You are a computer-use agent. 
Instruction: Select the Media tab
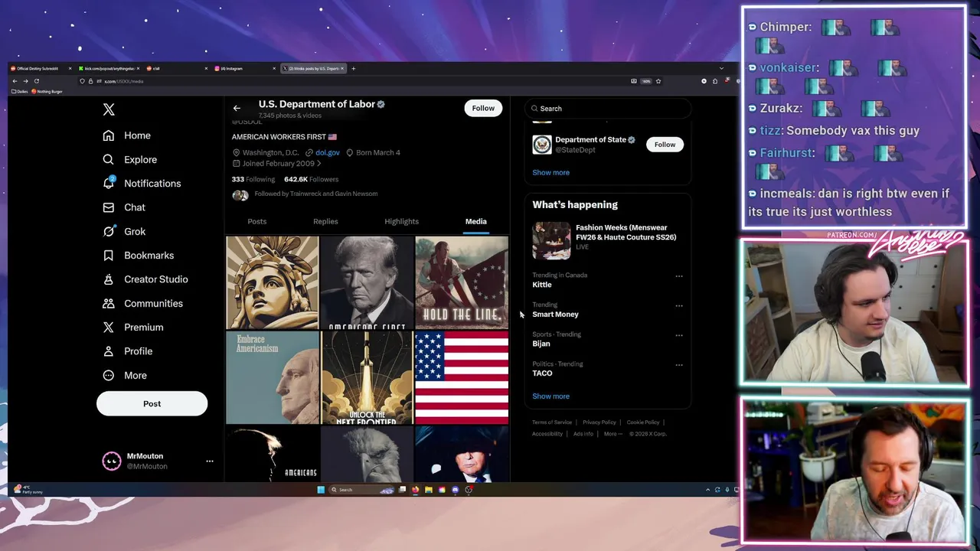point(475,221)
